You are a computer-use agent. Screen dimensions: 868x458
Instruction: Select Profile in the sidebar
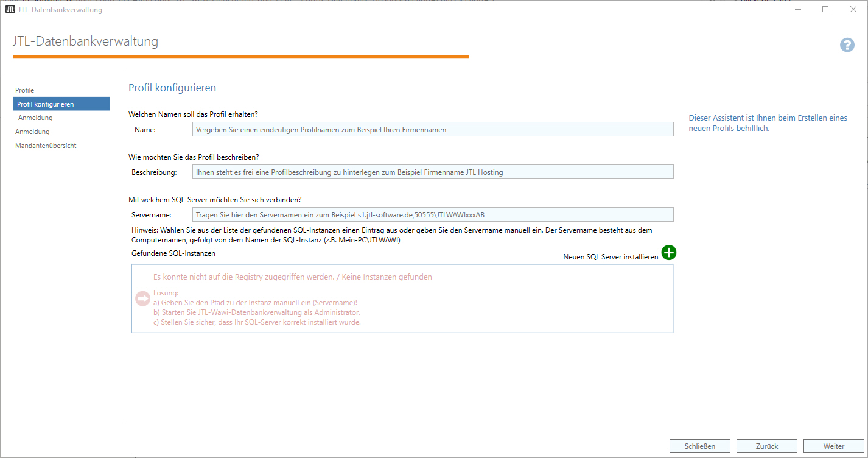[x=25, y=90]
